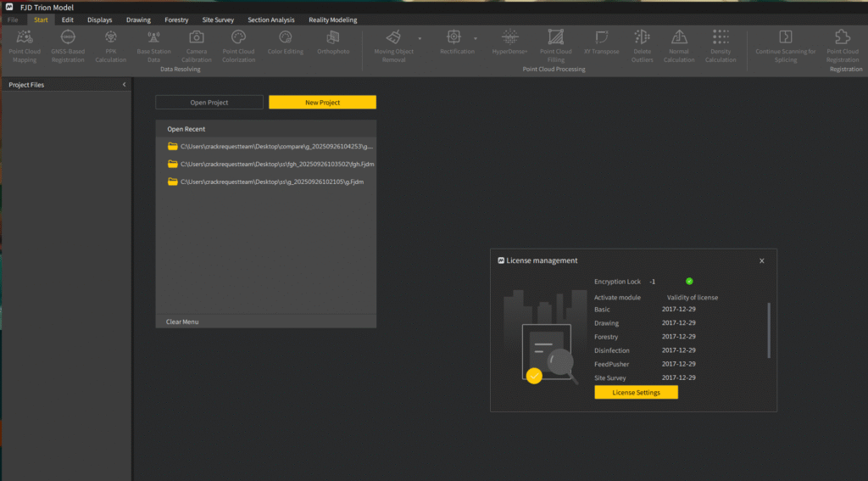Switch to the Edit tab
The image size is (868, 481).
click(68, 20)
